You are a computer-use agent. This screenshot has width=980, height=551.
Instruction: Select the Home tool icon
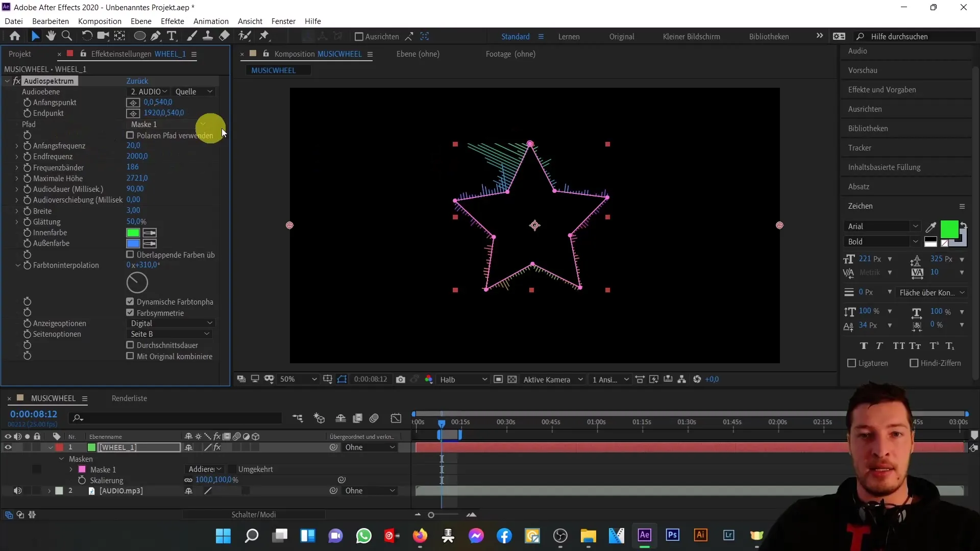(x=15, y=36)
